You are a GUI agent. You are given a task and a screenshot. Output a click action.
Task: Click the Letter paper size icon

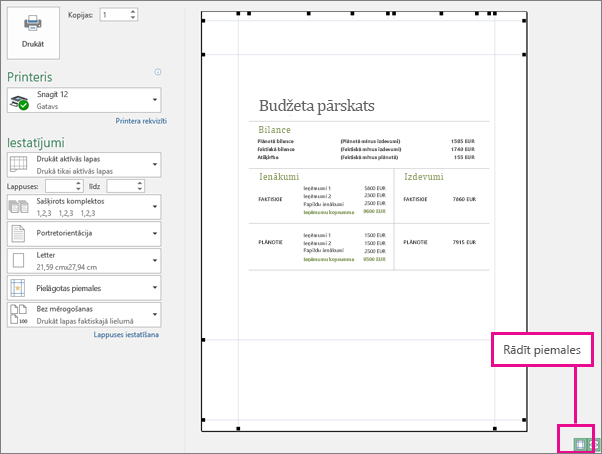18,261
